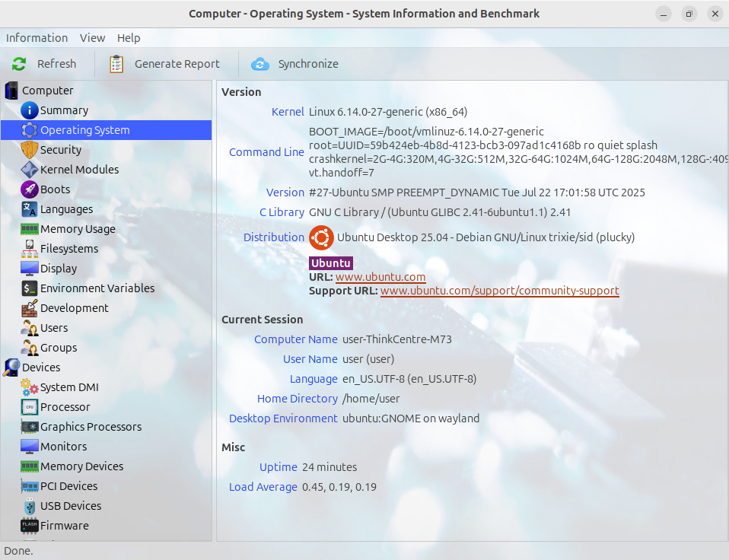The image size is (729, 560).
Task: Click the Ubuntu logo next to Distribution
Action: (x=321, y=237)
